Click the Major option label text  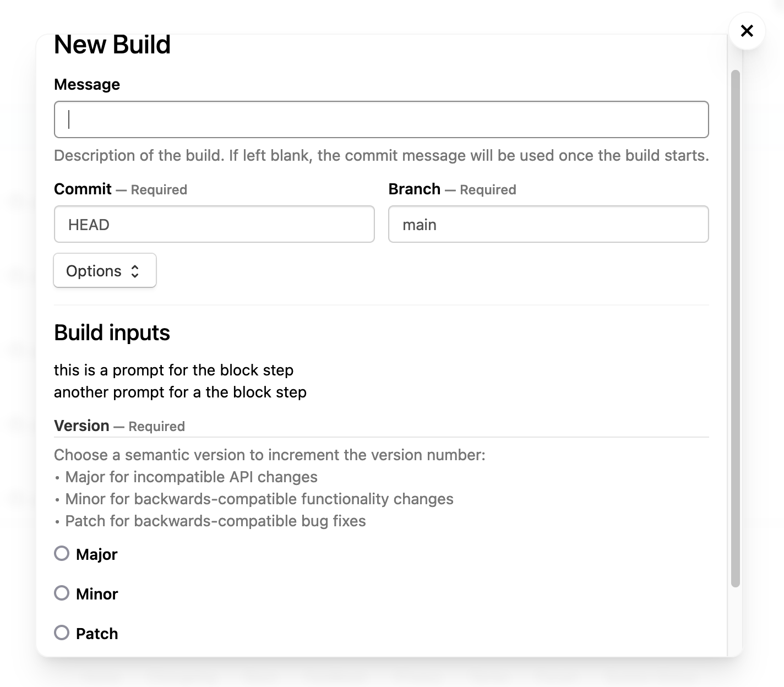click(97, 554)
